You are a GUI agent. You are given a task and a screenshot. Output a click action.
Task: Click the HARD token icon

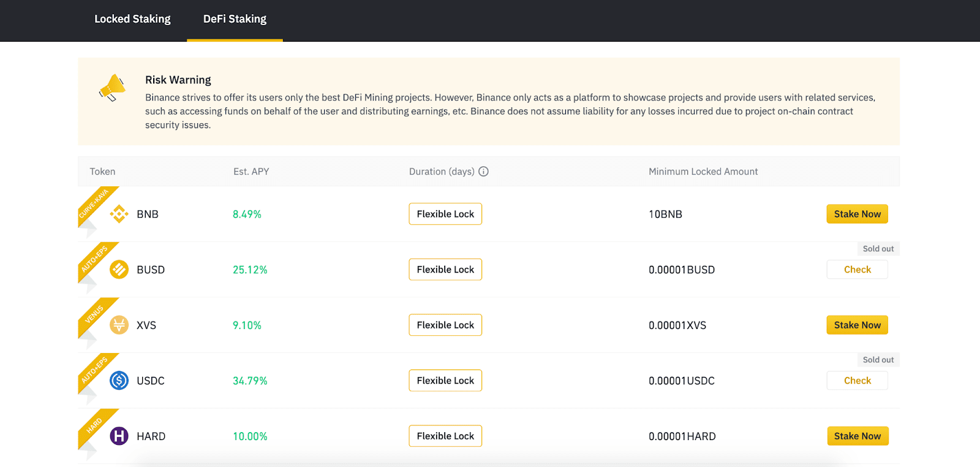pos(119,436)
